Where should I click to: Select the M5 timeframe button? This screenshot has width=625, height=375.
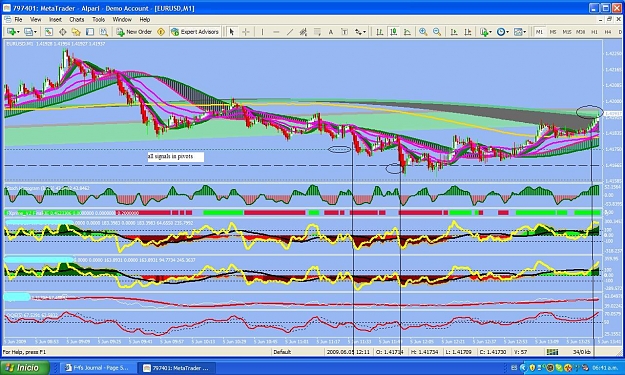click(x=553, y=32)
